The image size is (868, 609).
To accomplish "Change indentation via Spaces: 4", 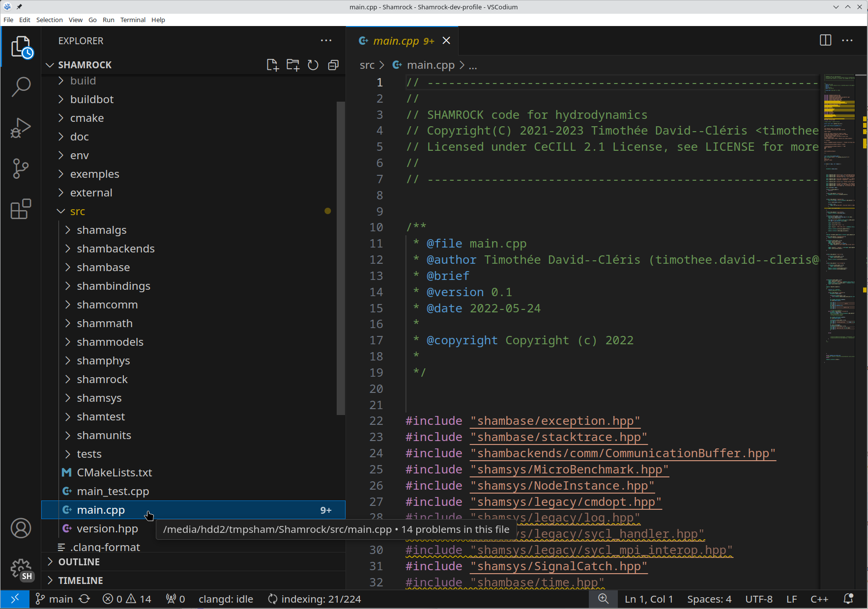I will [x=709, y=599].
